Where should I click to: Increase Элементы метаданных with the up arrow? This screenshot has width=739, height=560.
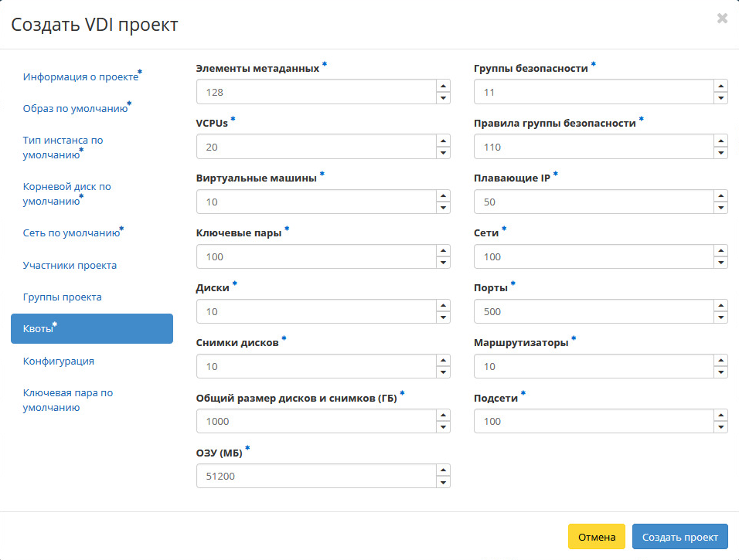pos(443,86)
